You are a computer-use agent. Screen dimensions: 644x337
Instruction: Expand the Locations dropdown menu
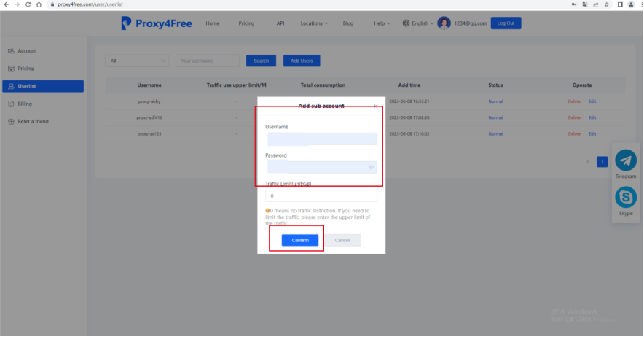(x=314, y=23)
